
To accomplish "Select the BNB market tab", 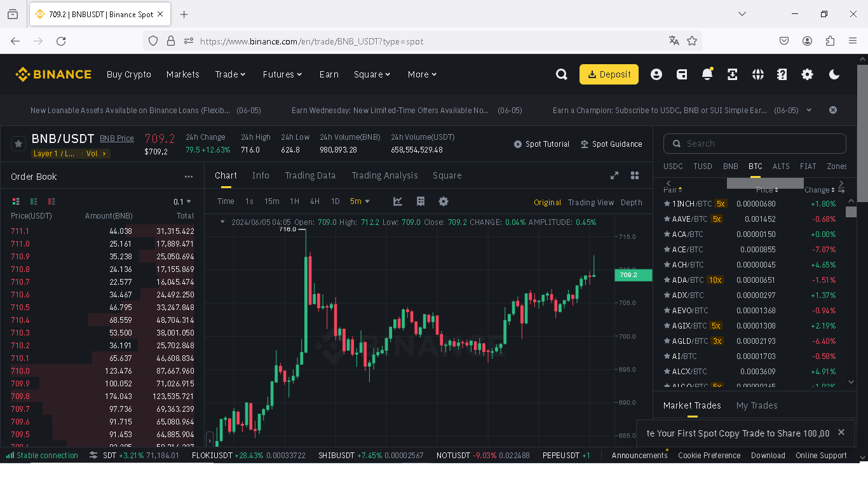I will pyautogui.click(x=731, y=166).
